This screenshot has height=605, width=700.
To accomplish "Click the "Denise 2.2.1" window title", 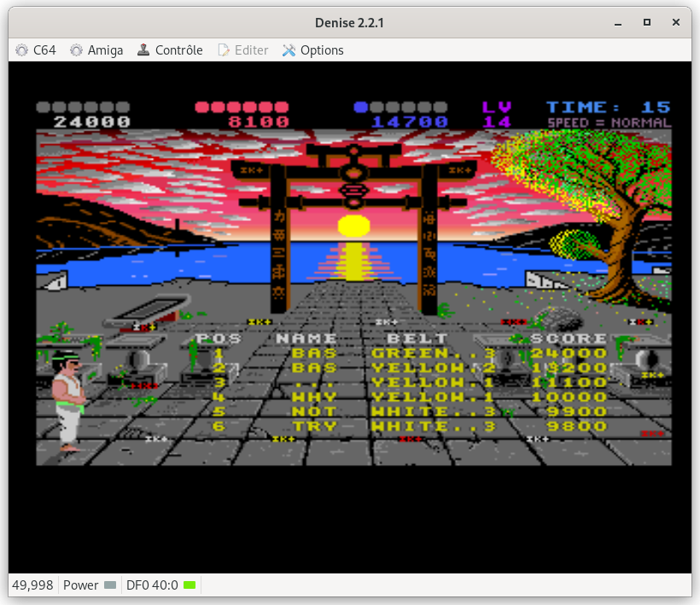I will pyautogui.click(x=349, y=23).
